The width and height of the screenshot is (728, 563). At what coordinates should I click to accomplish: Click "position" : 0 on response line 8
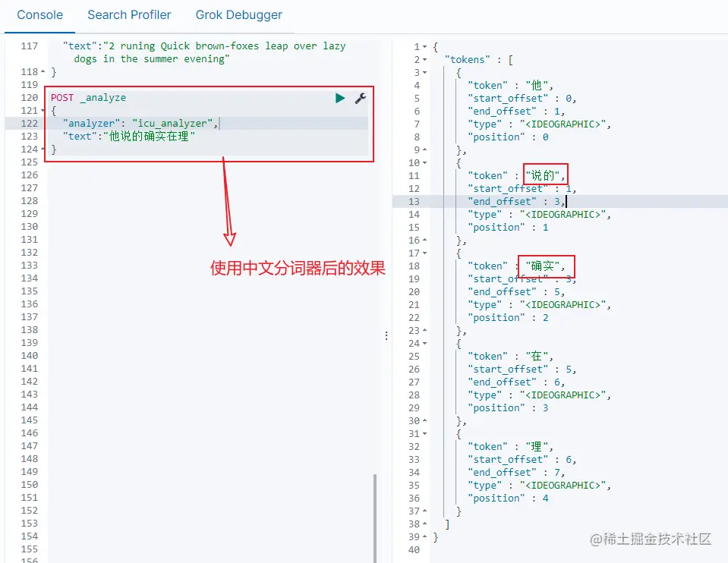pyautogui.click(x=508, y=137)
